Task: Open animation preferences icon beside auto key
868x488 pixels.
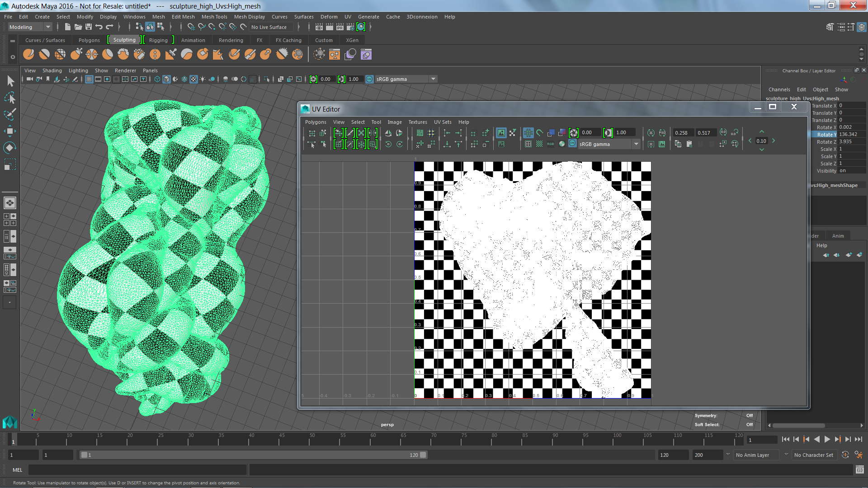Action: click(859, 455)
